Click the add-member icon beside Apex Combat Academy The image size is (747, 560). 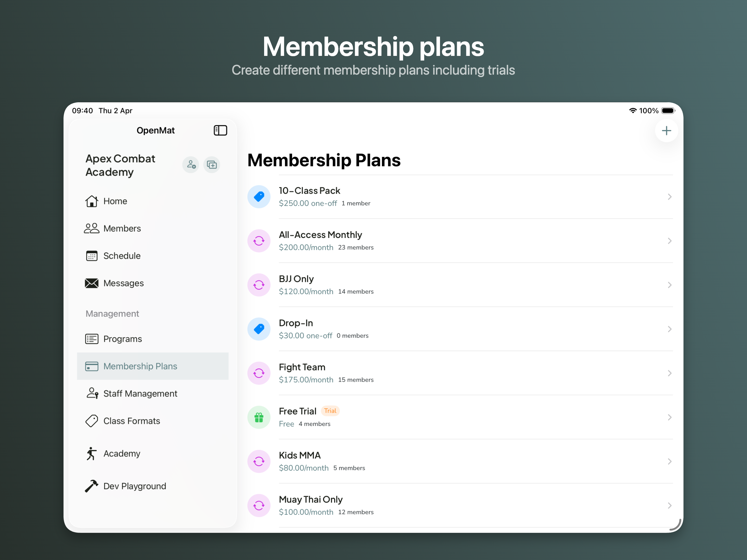(x=191, y=165)
